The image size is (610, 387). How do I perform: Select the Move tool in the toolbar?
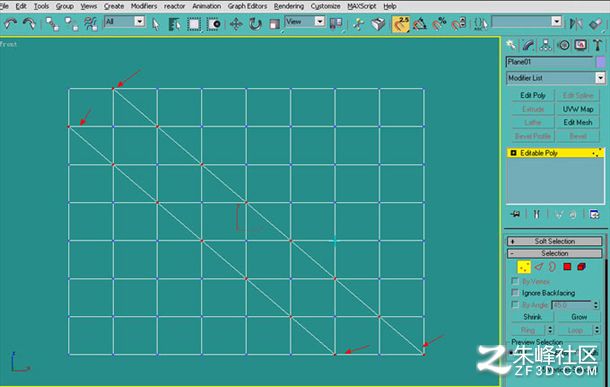[236, 24]
